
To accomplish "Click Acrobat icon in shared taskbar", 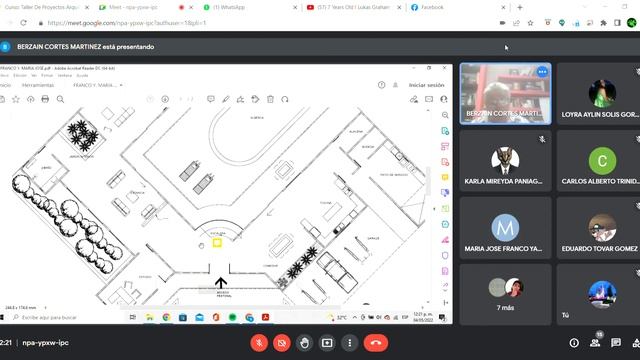I will tap(266, 317).
